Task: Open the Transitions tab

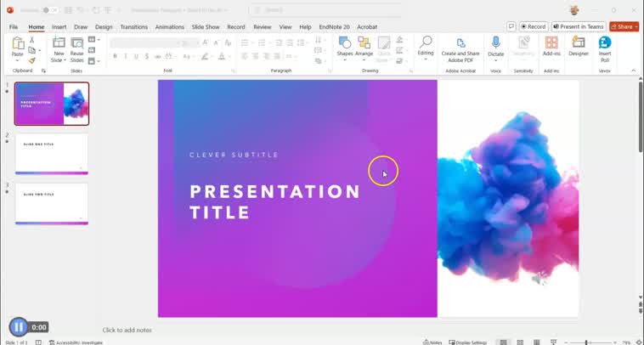Action: tap(134, 26)
